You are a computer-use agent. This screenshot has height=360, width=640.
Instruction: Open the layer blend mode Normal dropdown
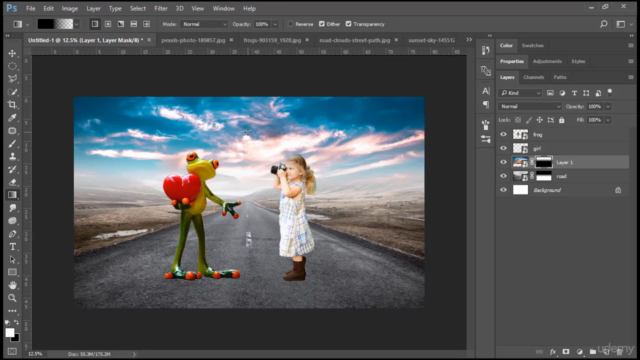[x=530, y=107]
